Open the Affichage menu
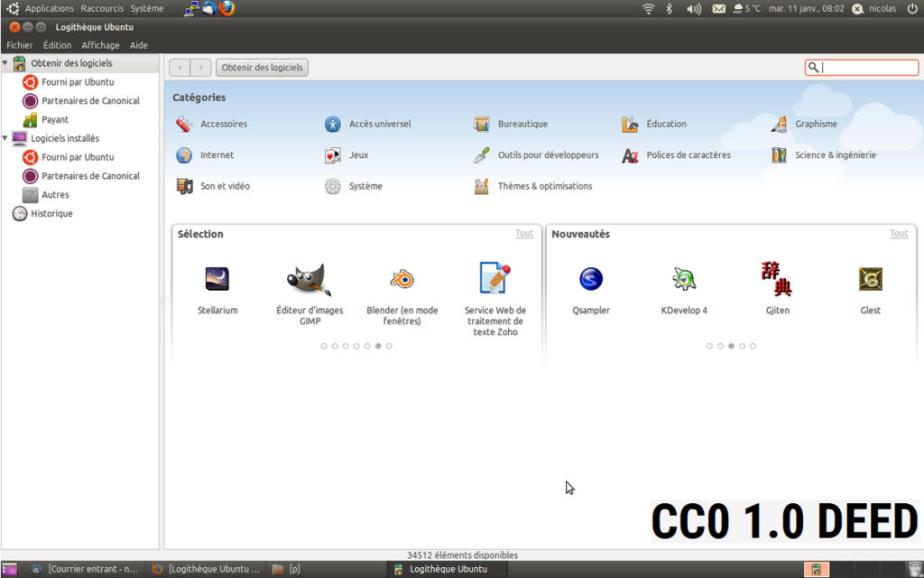Viewport: 924px width, 578px height. [x=100, y=45]
